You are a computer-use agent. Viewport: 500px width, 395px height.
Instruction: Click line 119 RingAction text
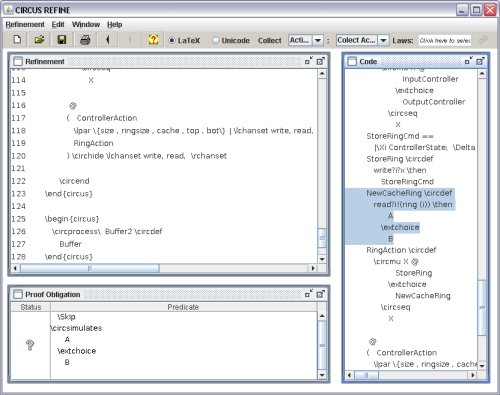pyautogui.click(x=93, y=143)
